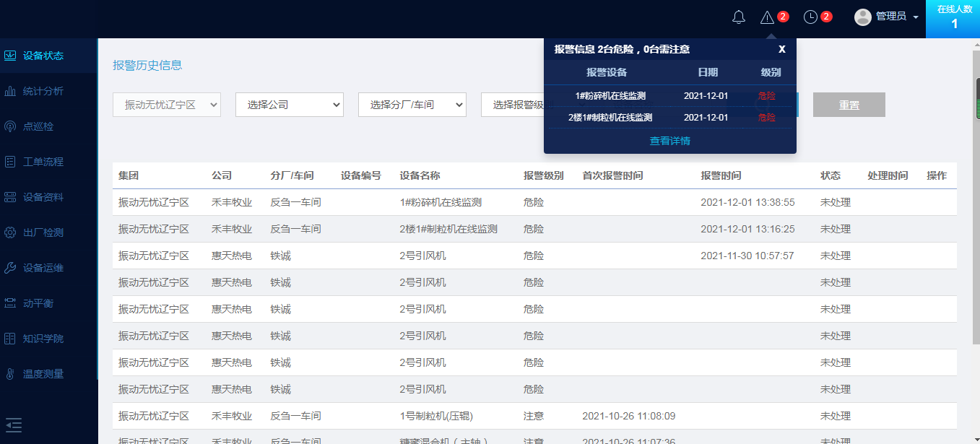Click the 点巡检 sidebar icon
Viewport: 980px width, 444px height.
10,126
